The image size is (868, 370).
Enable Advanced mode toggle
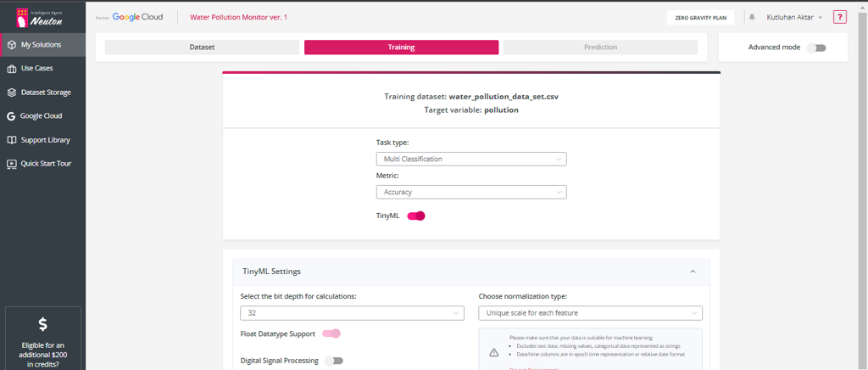[x=817, y=48]
